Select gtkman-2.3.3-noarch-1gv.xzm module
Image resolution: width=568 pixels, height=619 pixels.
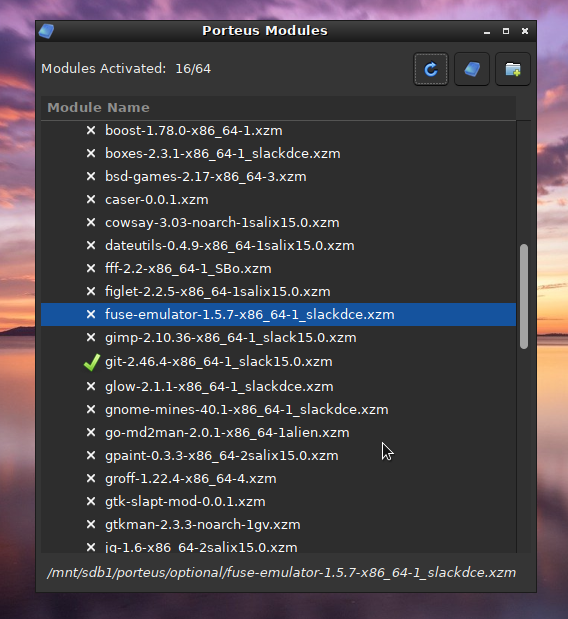pyautogui.click(x=202, y=525)
